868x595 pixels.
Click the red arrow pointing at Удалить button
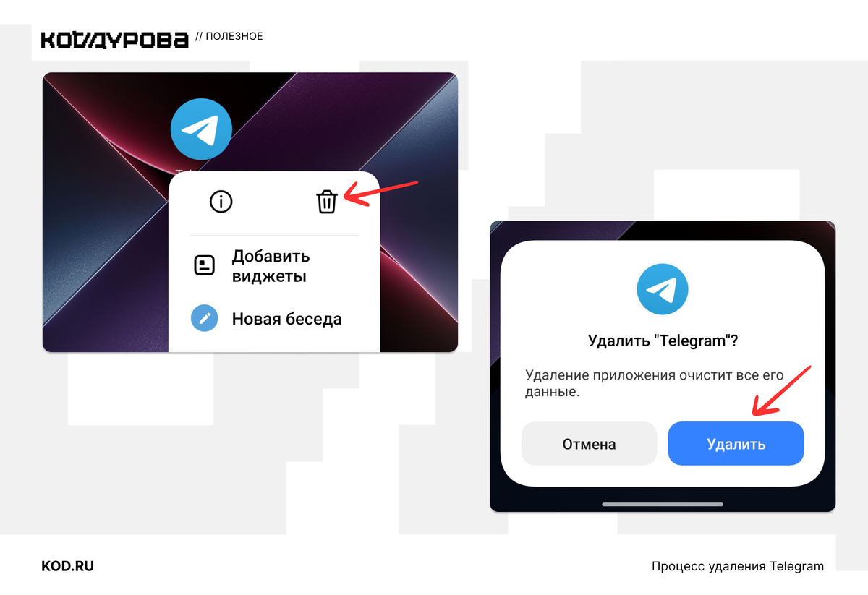click(783, 391)
